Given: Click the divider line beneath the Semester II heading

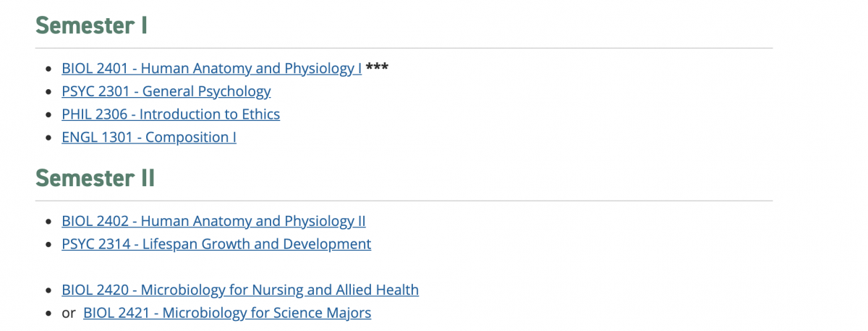Looking at the screenshot, I should click(x=404, y=201).
